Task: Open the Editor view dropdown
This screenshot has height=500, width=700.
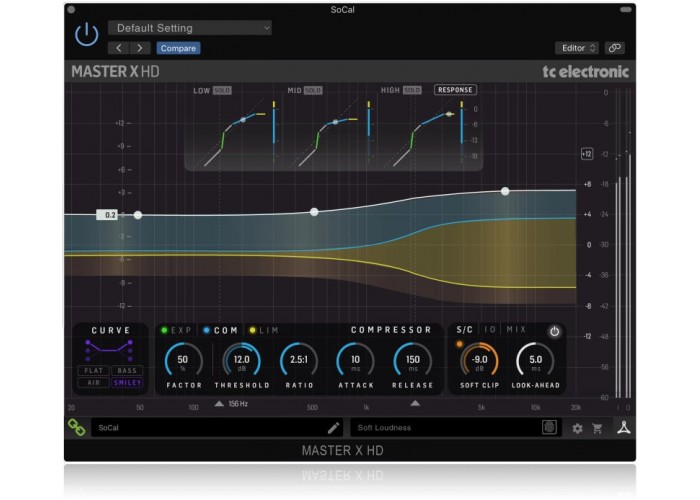Action: tap(577, 48)
